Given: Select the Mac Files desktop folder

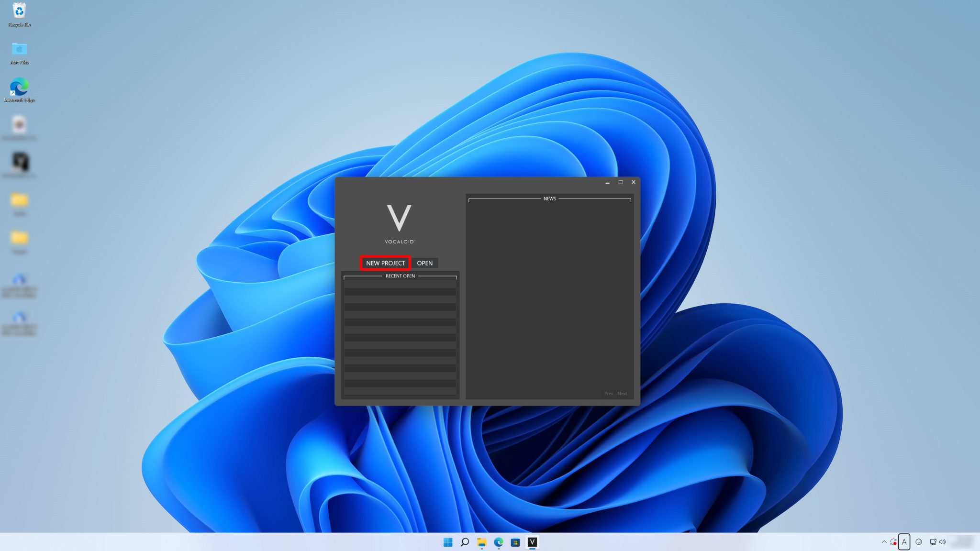Looking at the screenshot, I should (19, 50).
